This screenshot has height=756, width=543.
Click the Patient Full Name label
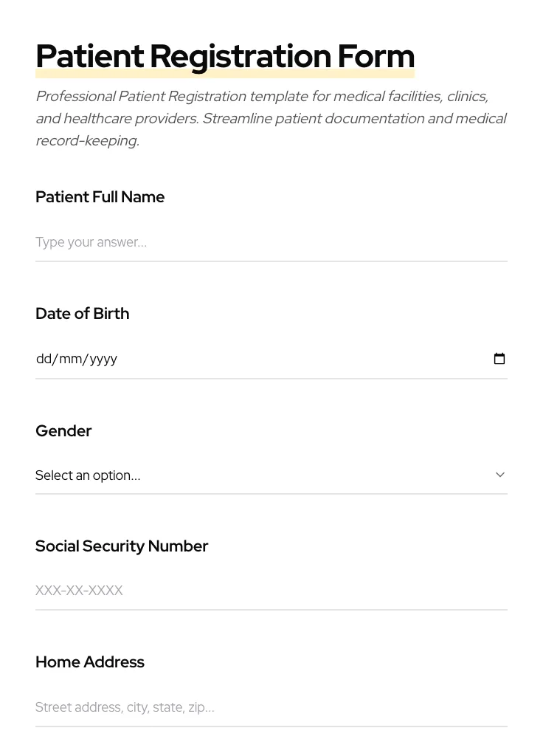(100, 197)
